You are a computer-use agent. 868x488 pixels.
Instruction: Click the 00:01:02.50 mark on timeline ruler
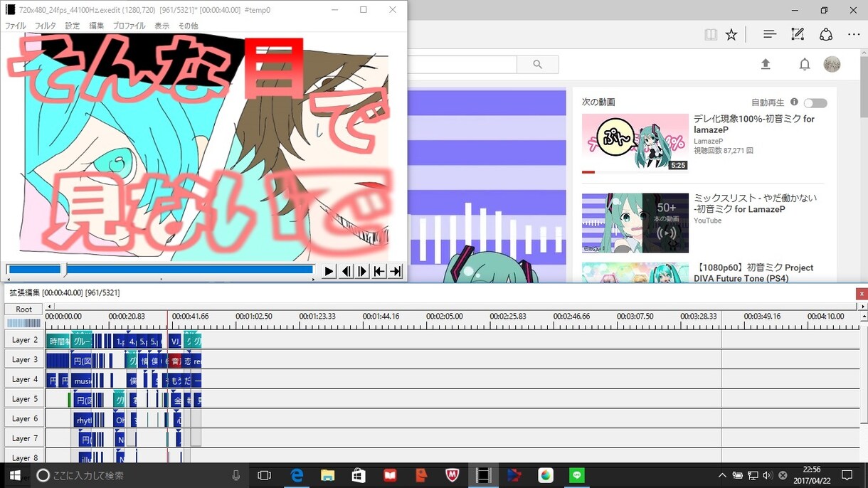(254, 317)
